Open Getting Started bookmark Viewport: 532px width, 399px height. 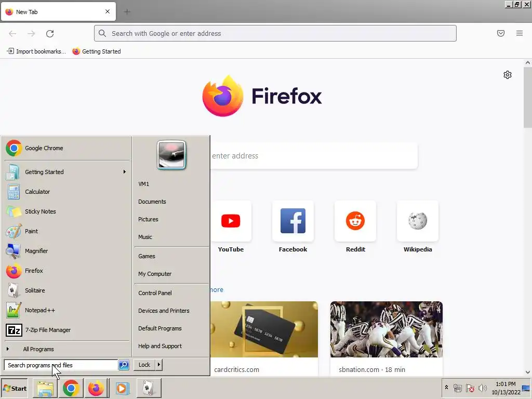97,51
